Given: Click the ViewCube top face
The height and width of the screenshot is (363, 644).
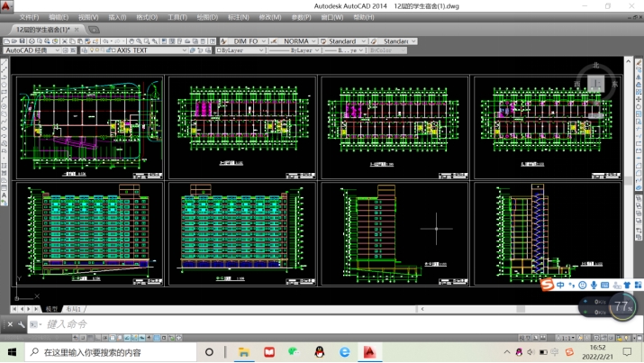Looking at the screenshot, I should tap(594, 83).
